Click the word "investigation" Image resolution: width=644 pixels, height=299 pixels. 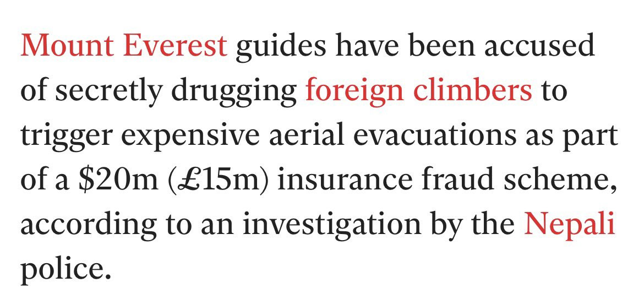click(331, 226)
